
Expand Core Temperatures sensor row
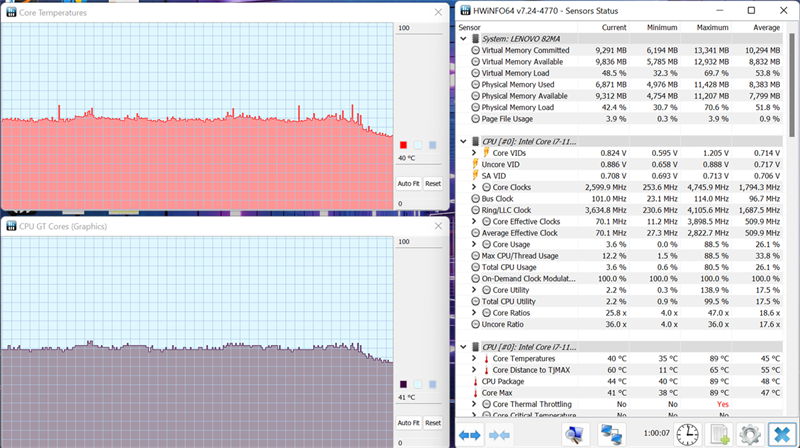(x=474, y=359)
